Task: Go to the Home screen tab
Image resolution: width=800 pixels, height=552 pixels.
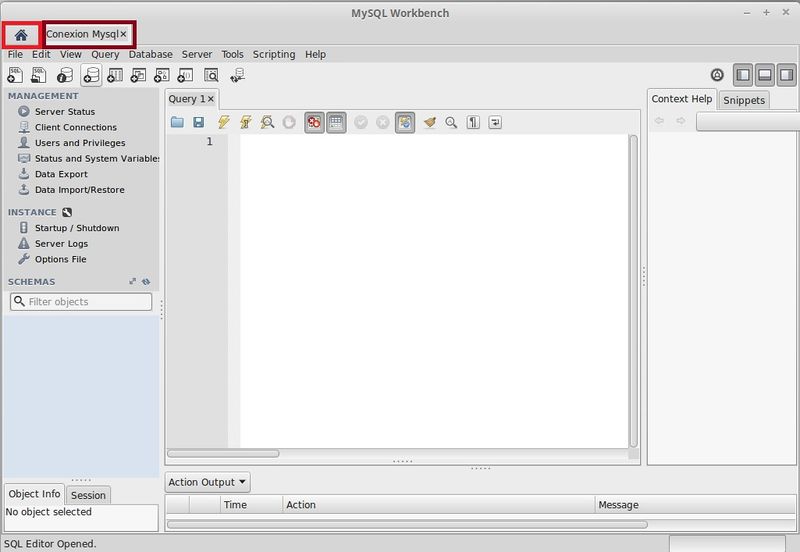Action: tap(21, 35)
